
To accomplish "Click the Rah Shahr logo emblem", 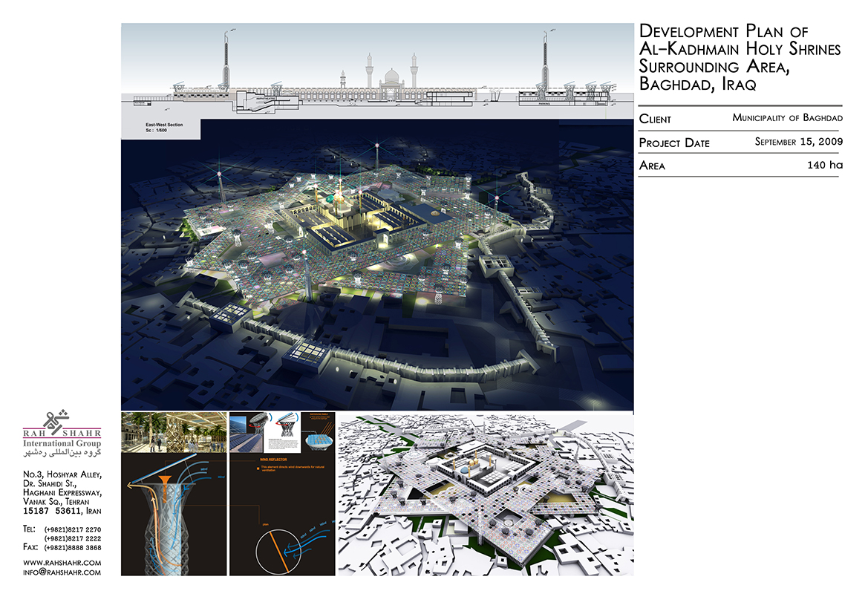I will click(56, 419).
